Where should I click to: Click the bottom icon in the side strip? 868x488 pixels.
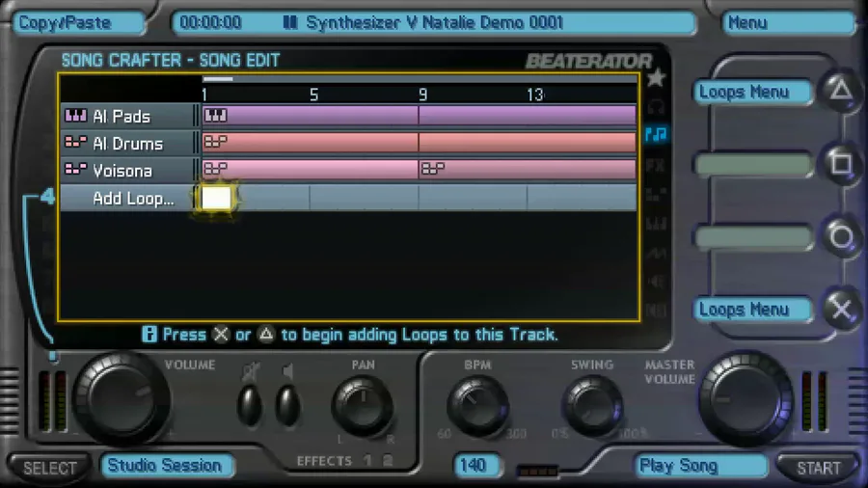[656, 310]
